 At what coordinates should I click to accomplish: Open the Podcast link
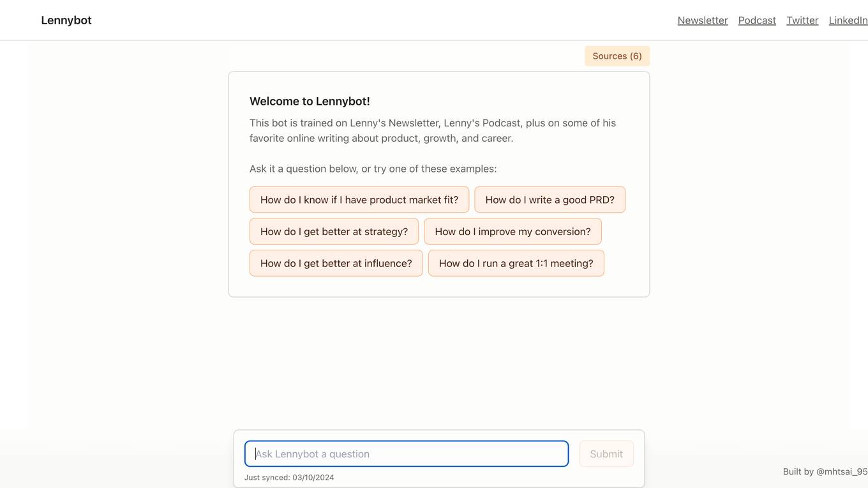757,20
